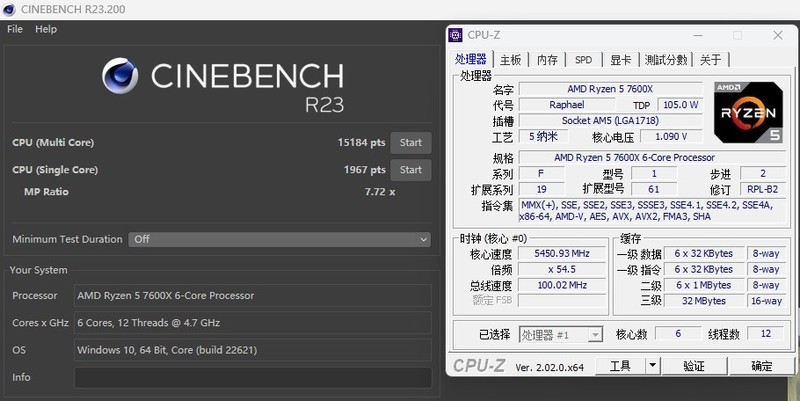Viewport: 800px width, 401px height.
Task: Switch to the 内存 tab
Action: tap(547, 60)
